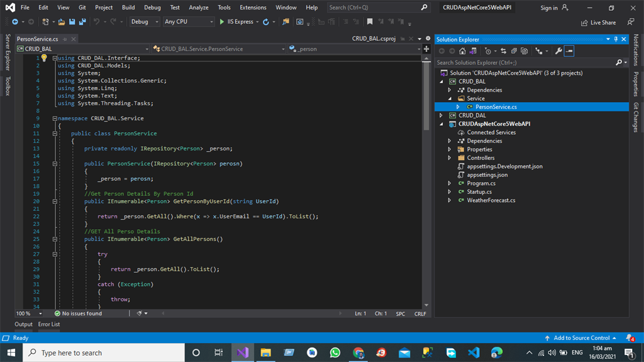Click the Sign in link
644x362 pixels.
point(549,8)
